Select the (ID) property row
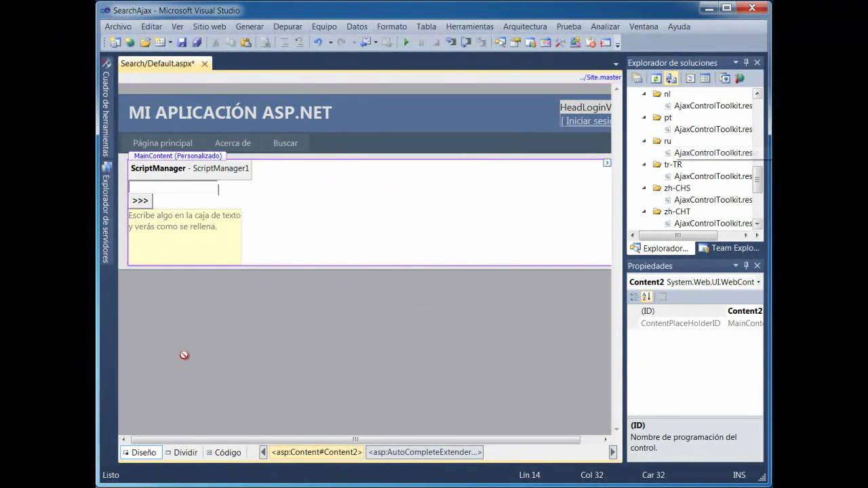 point(695,311)
